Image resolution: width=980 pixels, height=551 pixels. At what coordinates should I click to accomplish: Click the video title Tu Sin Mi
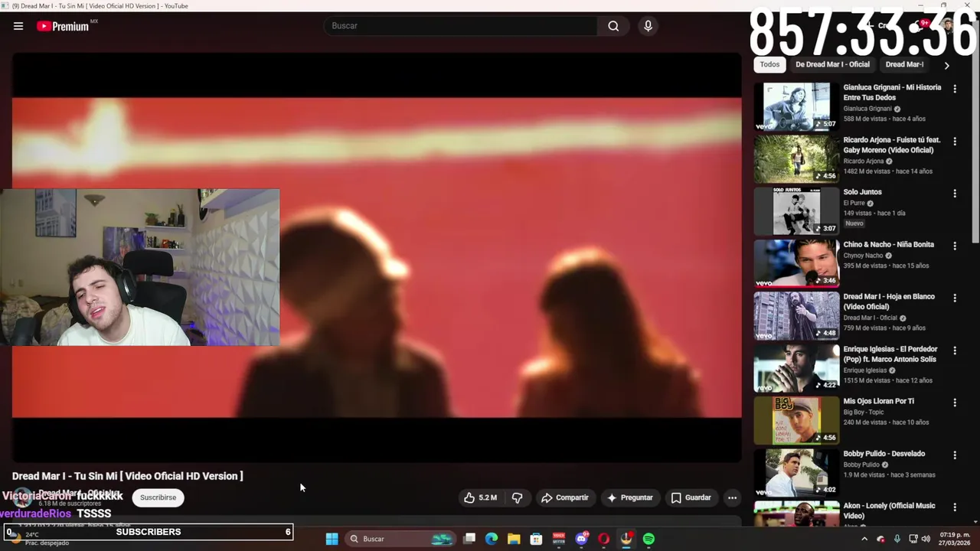127,476
